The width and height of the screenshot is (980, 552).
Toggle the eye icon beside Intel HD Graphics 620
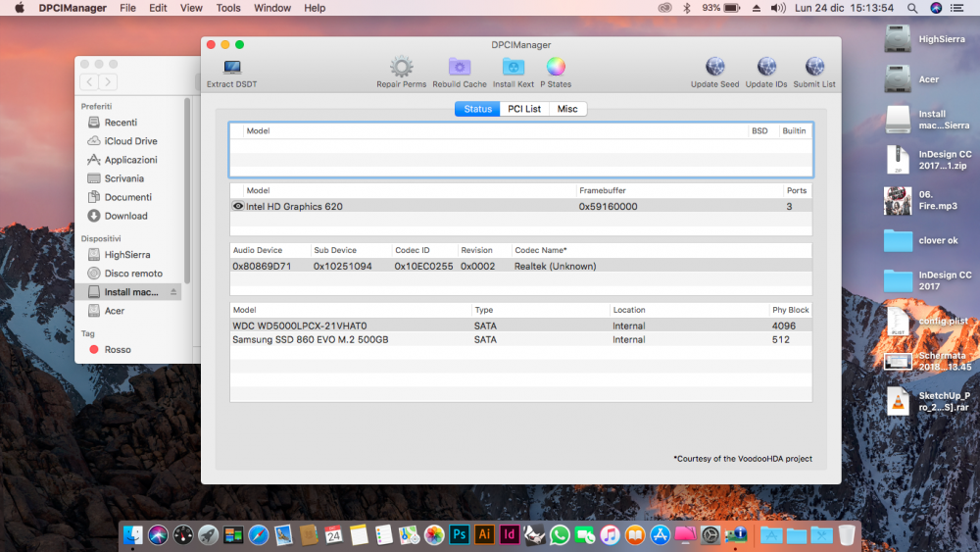tap(237, 206)
